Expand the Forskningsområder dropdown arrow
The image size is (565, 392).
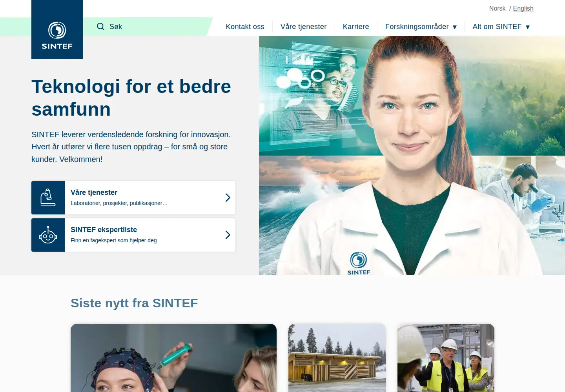(455, 27)
